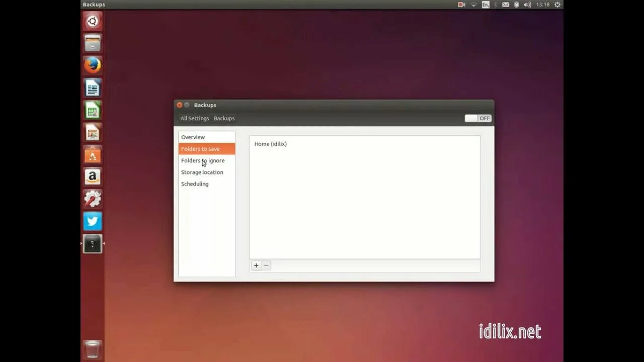Open the Bluetooth indicator
The height and width of the screenshot is (362, 644).
coord(496,5)
